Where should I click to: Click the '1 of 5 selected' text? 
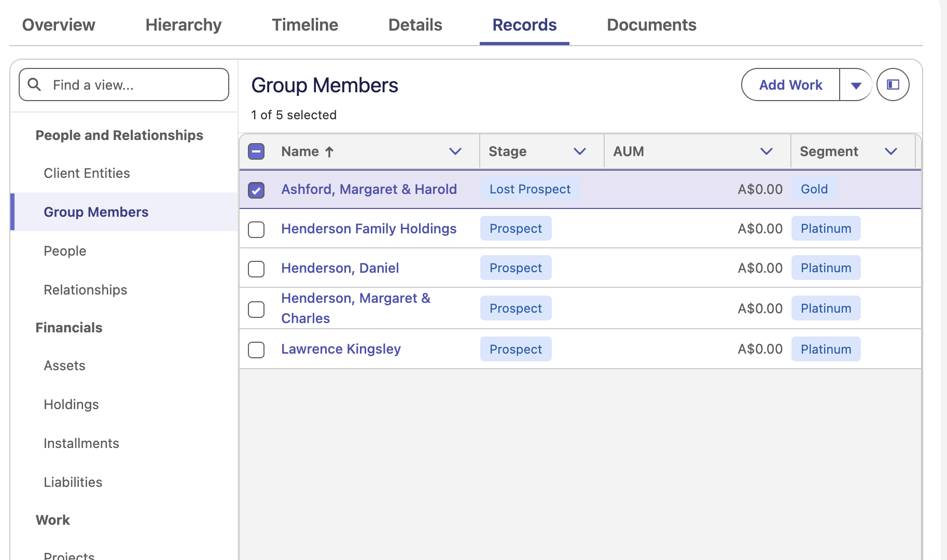click(x=294, y=115)
